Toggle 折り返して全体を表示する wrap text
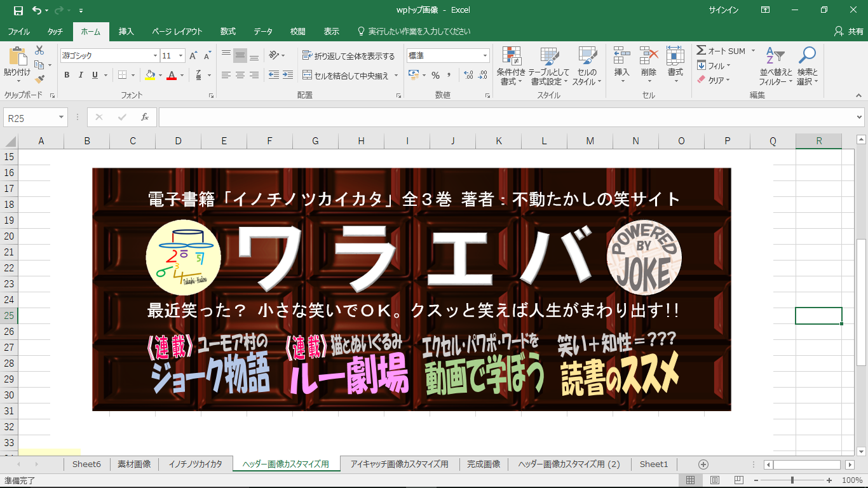Screen dimensions: 868x488 click(348, 56)
